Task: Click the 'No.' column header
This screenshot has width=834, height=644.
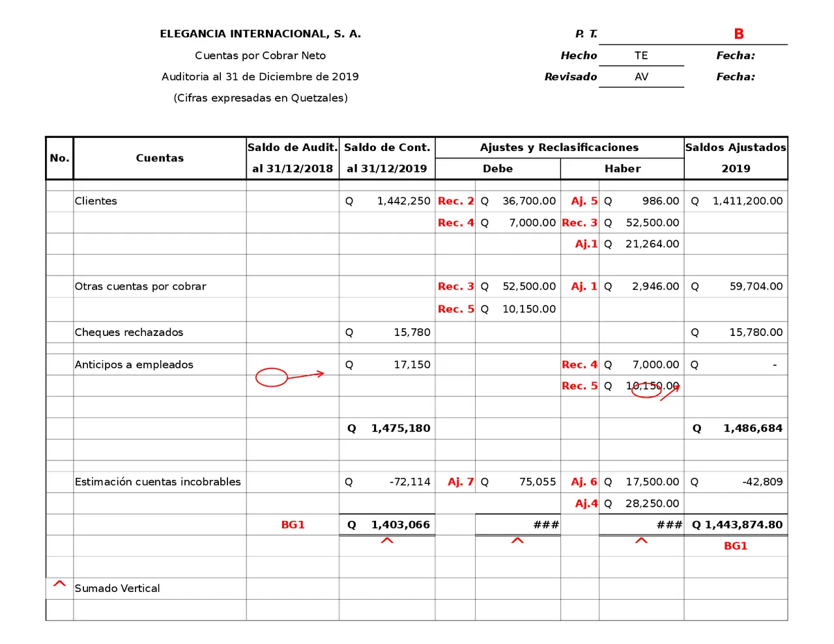Action: [59, 158]
